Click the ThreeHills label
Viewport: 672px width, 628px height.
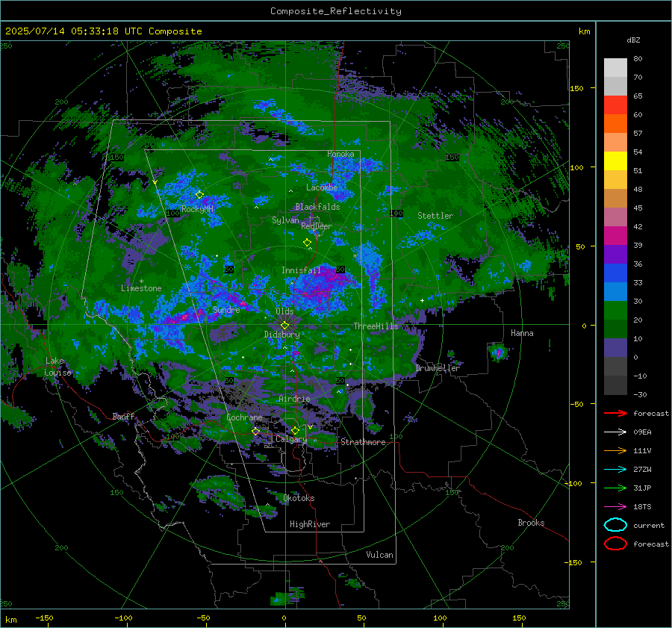pyautogui.click(x=376, y=326)
